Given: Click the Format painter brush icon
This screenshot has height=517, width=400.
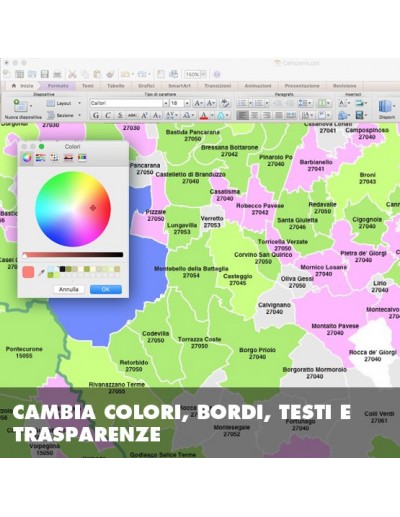Looking at the screenshot, I should [110, 74].
